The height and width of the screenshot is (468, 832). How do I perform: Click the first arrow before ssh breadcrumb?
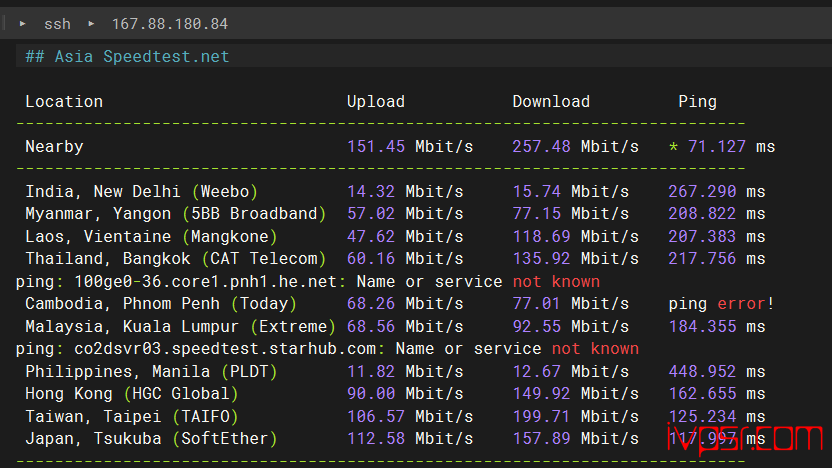point(23,23)
